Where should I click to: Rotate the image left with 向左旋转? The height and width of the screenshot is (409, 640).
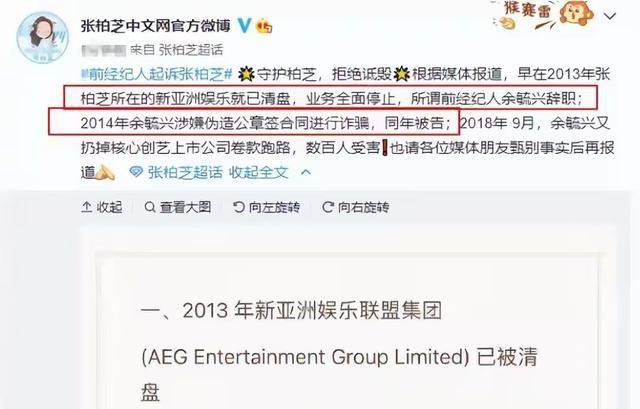[266, 207]
